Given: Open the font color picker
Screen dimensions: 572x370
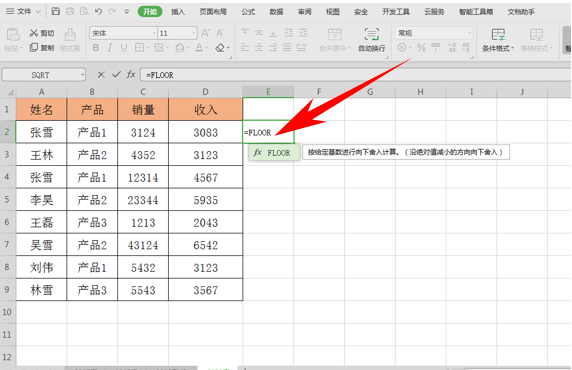Looking at the screenshot, I should tap(199, 47).
